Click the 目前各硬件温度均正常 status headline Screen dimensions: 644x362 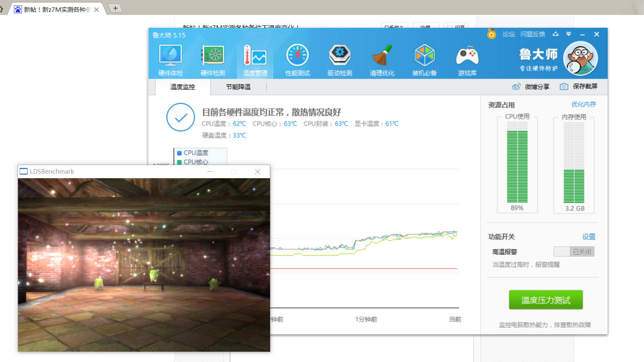[271, 112]
